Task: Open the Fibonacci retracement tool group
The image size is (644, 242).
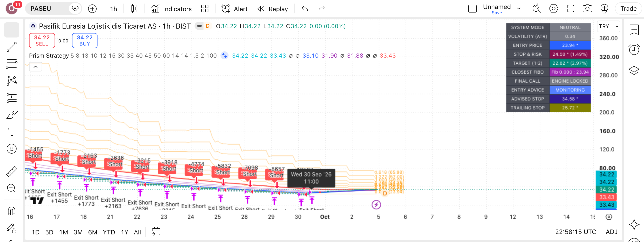Action: (x=11, y=64)
